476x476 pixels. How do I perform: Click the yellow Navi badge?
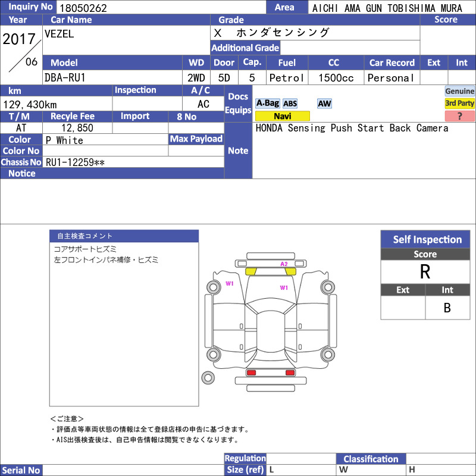click(282, 116)
